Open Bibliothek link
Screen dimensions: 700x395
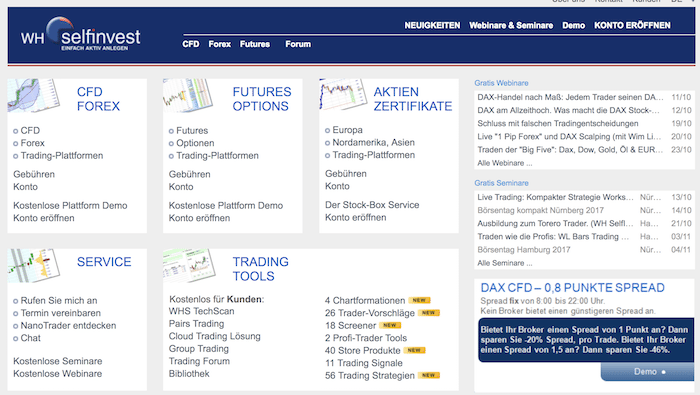point(189,374)
